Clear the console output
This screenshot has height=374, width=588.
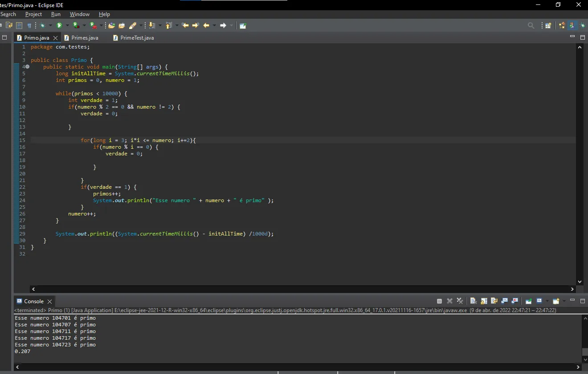point(473,301)
